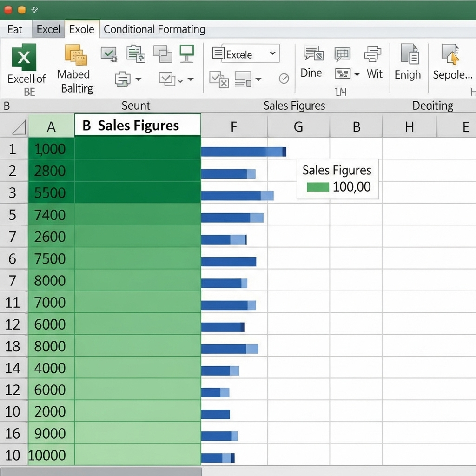Click the green swatch in the legend
The width and height of the screenshot is (476, 476).
pyautogui.click(x=318, y=186)
